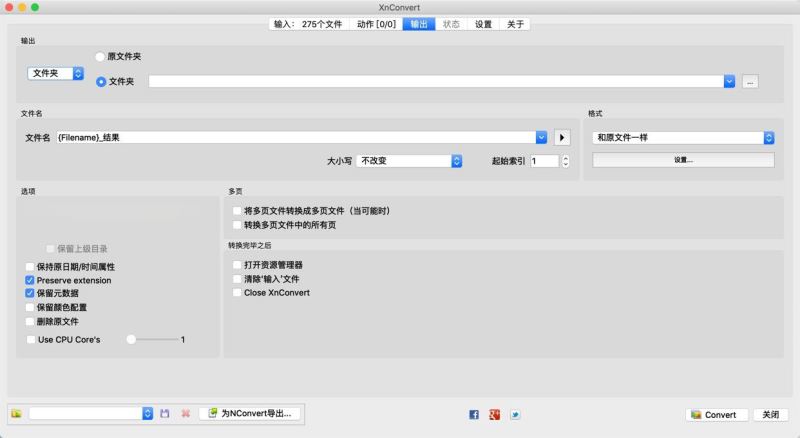Expand the filename template dropdown arrow
The width and height of the screenshot is (800, 438).
point(541,137)
